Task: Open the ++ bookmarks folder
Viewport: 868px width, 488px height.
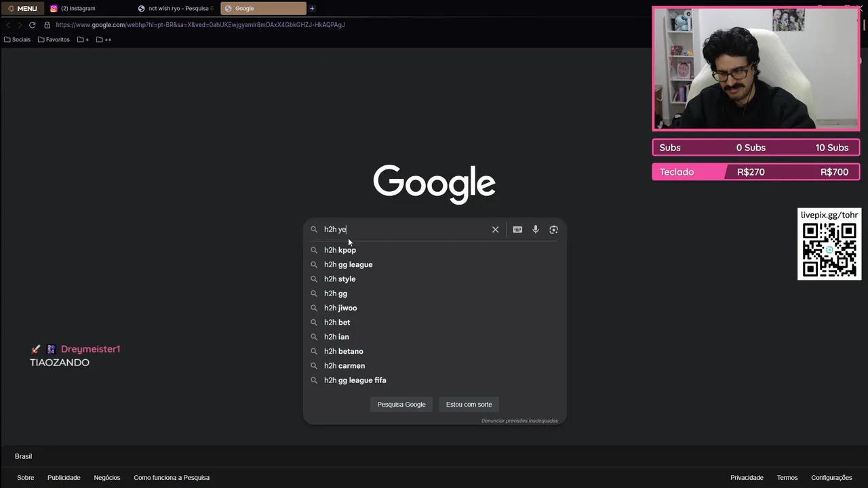Action: pos(104,39)
